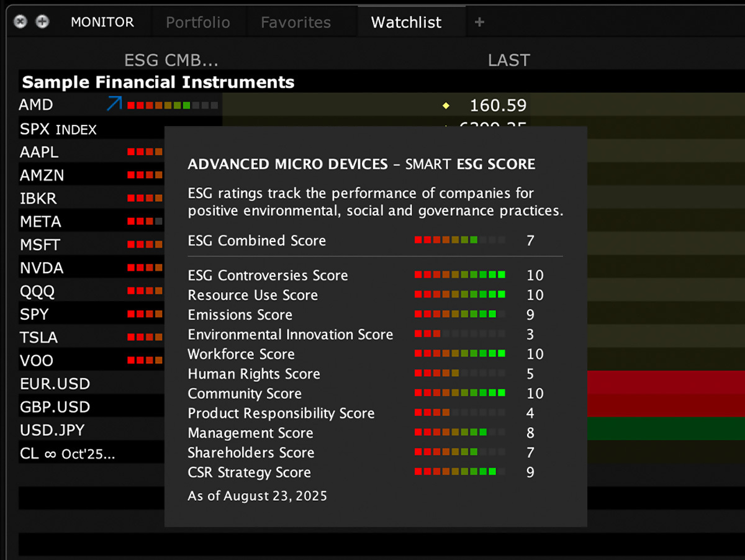Click the circular plus icon in the header

tap(42, 21)
